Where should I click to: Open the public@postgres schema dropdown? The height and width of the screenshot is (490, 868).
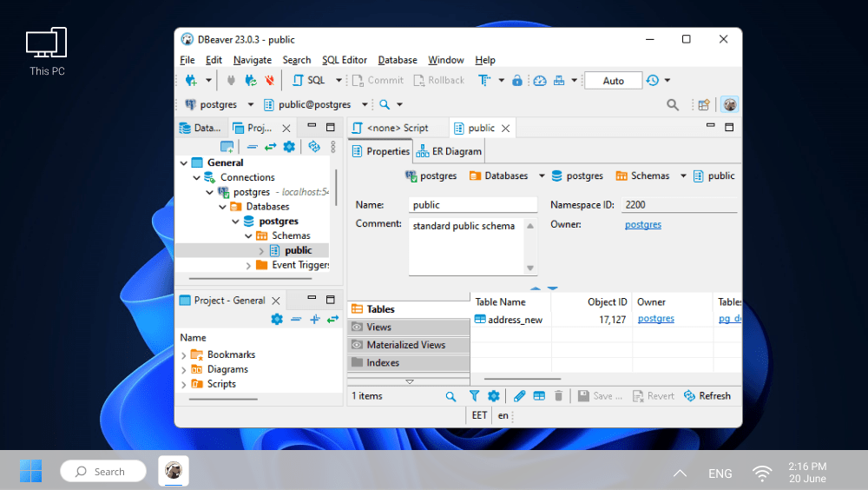[365, 104]
